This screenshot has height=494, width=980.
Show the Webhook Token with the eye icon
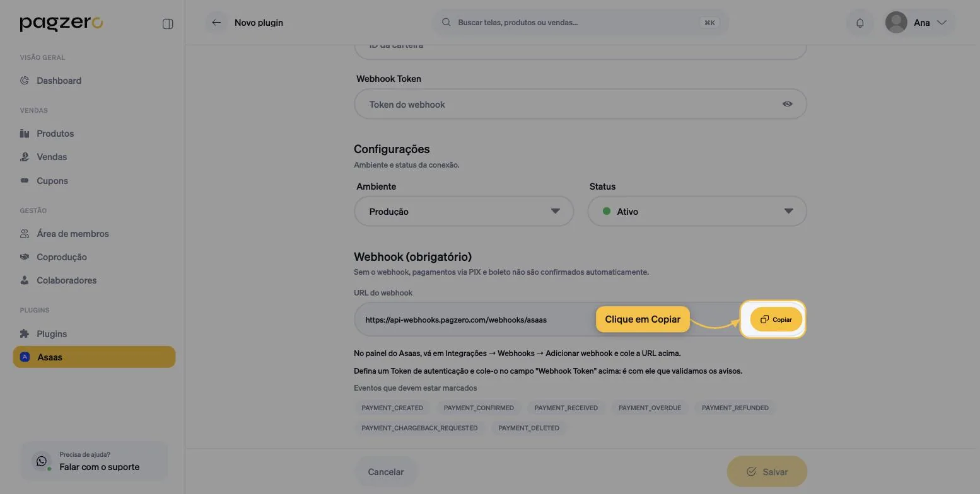click(788, 104)
